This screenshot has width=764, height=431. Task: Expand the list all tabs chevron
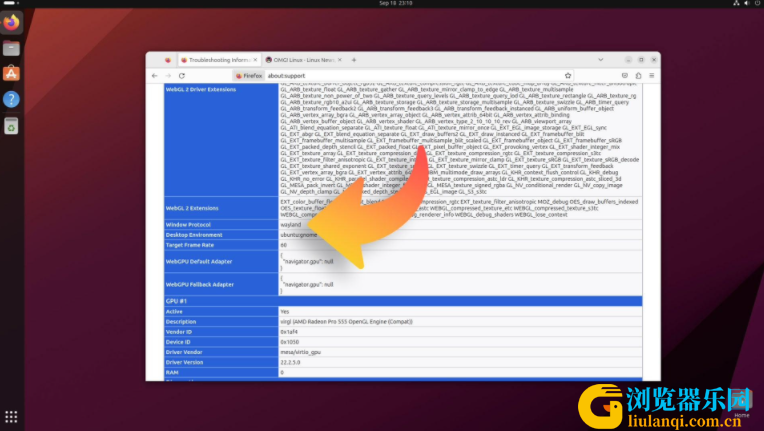click(601, 60)
